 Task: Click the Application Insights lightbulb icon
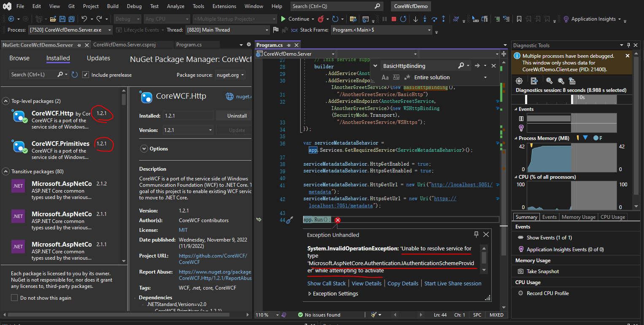pyautogui.click(x=566, y=19)
